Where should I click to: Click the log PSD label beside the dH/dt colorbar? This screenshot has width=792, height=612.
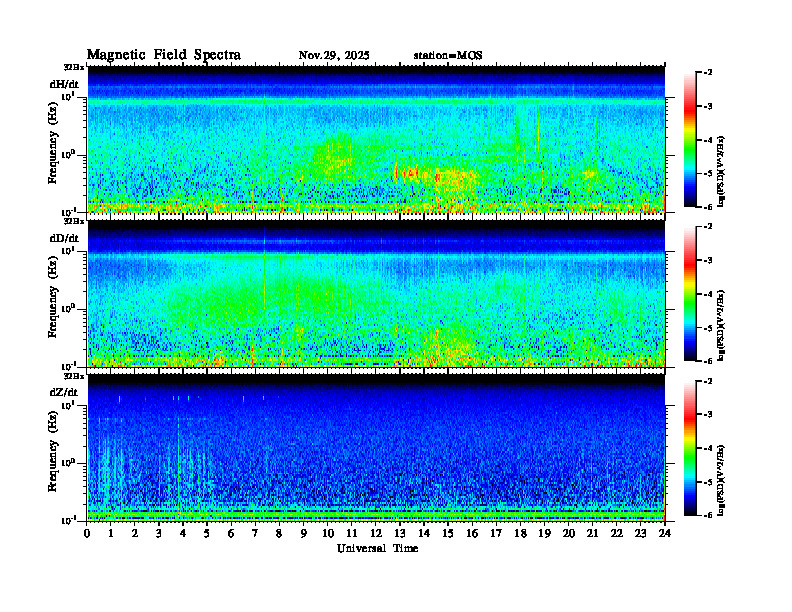(x=721, y=171)
